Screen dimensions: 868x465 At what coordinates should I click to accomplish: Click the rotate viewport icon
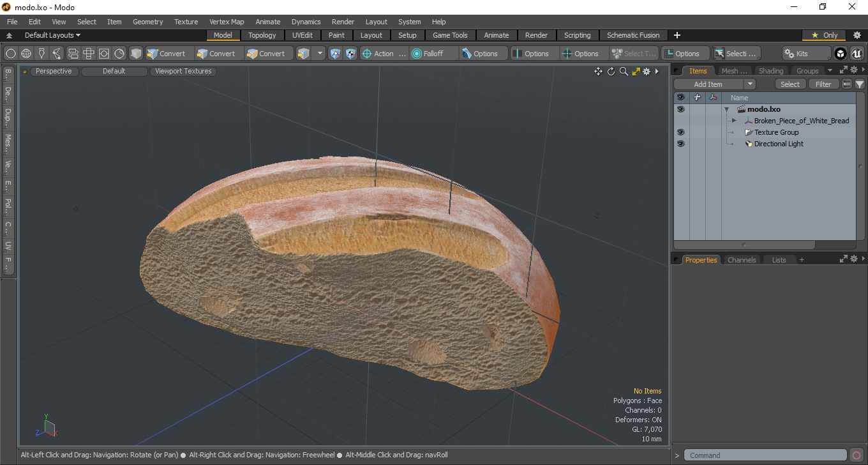(611, 72)
